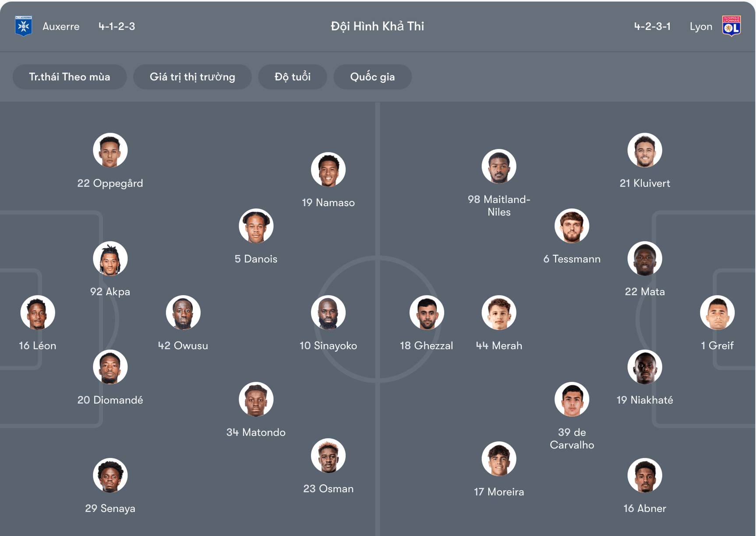
Task: Select Sinayoko's player portrait
Action: point(329,313)
